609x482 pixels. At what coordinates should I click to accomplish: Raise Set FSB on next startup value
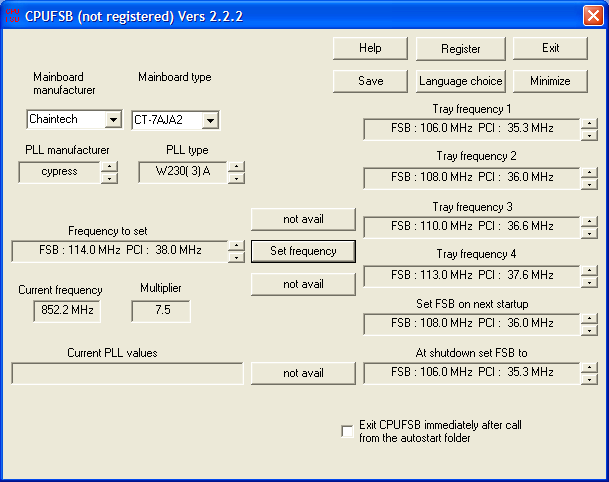coord(590,318)
